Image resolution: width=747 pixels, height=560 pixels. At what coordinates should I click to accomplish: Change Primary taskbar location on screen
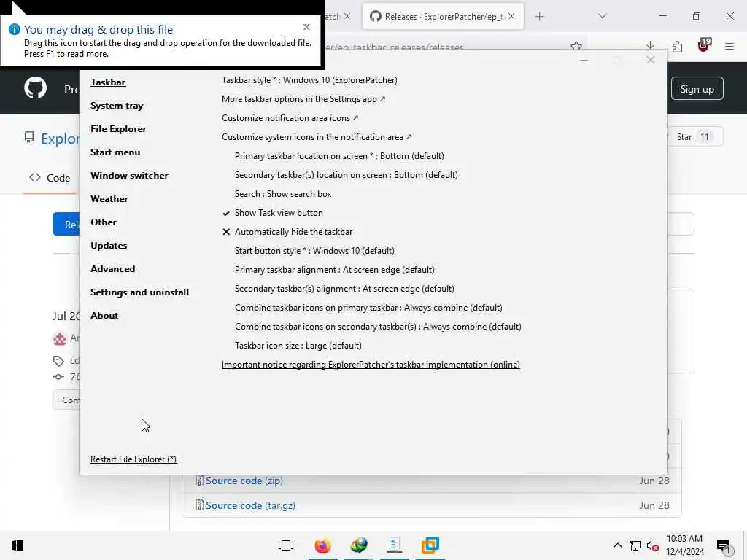[339, 156]
